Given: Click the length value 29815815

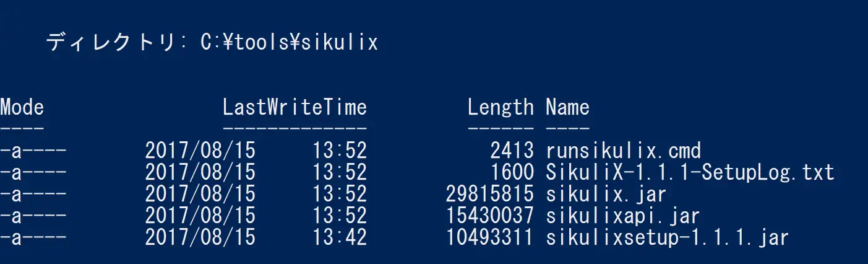Looking at the screenshot, I should coord(489,194).
